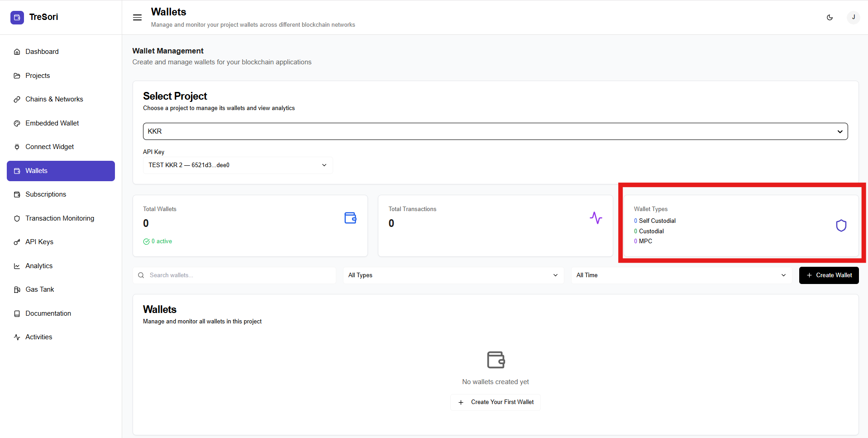Switch to dark mode with moon icon
Image resolution: width=868 pixels, height=438 pixels.
tap(830, 18)
